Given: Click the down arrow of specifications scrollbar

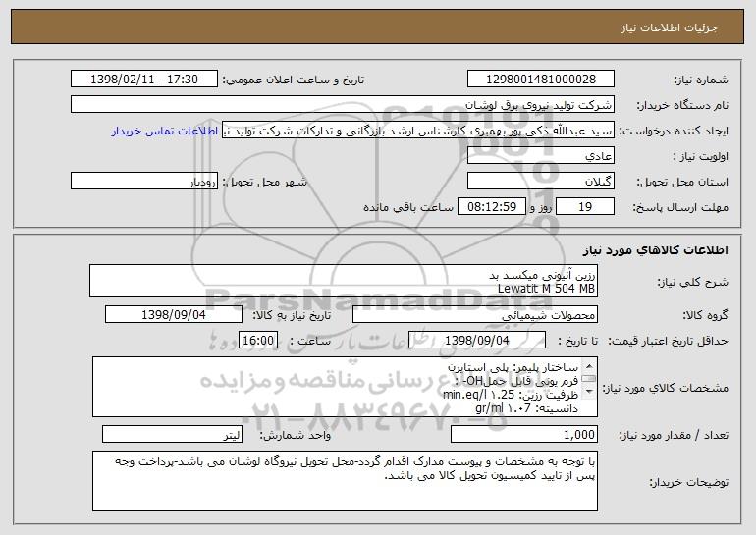Looking at the screenshot, I should click(589, 391).
